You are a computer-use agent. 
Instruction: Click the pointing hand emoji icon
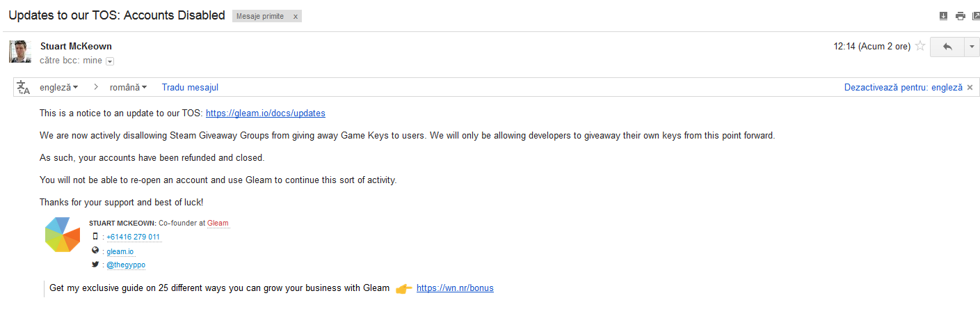tap(403, 288)
